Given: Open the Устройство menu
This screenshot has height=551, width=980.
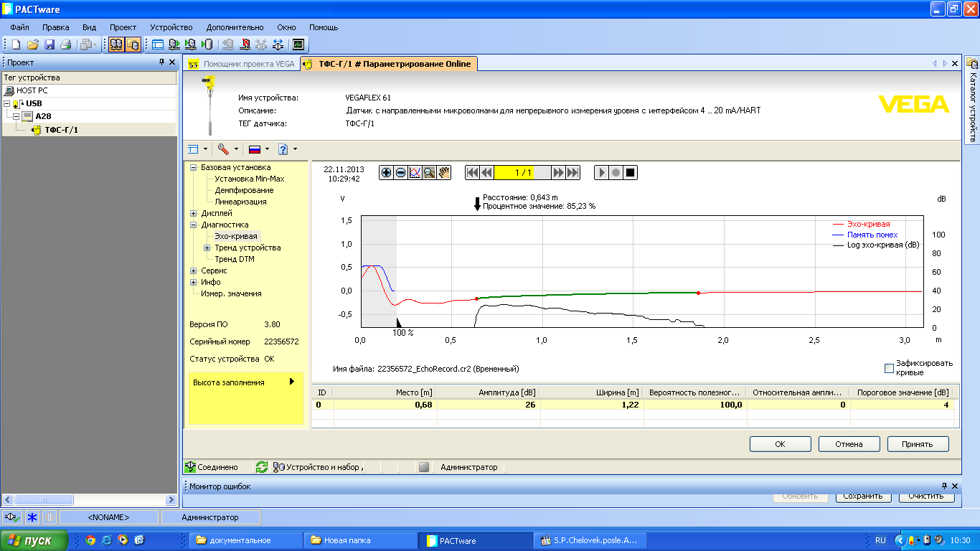Looking at the screenshot, I should (x=171, y=27).
